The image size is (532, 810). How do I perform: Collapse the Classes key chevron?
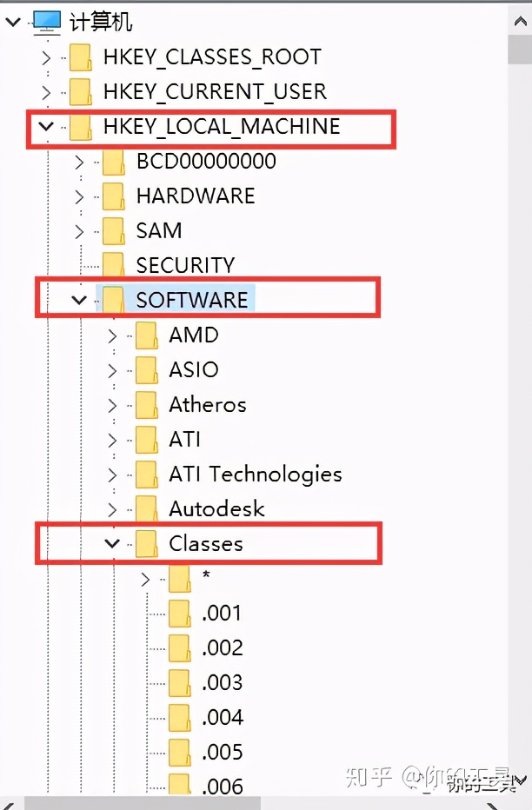pos(112,543)
